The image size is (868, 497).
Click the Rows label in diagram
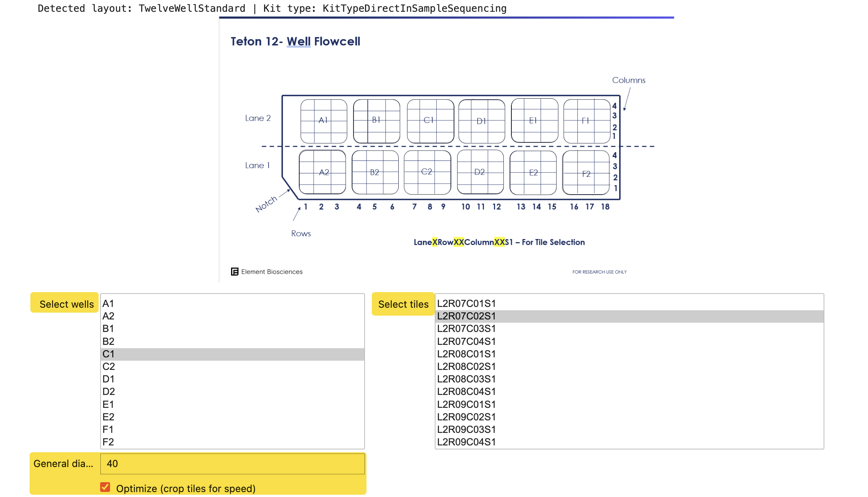pyautogui.click(x=301, y=234)
